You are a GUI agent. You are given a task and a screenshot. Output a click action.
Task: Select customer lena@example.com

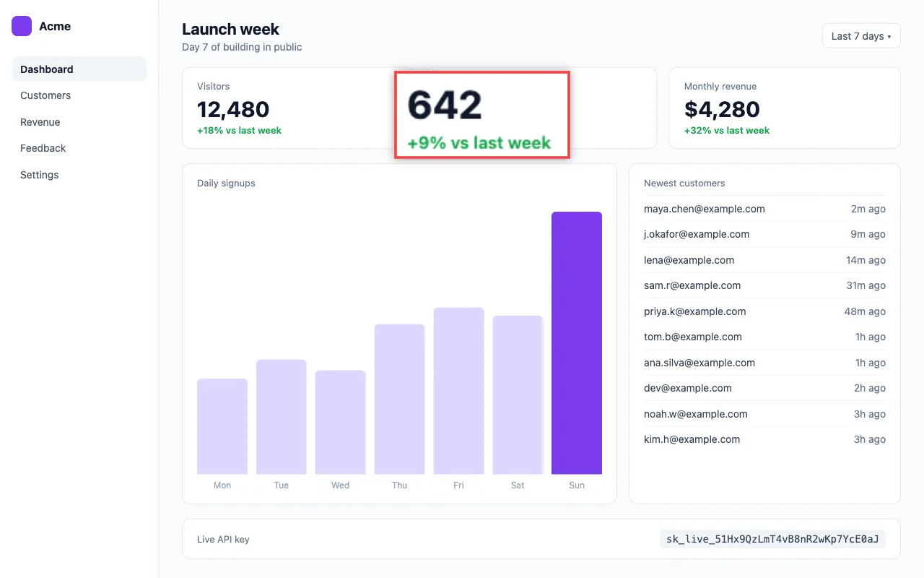coord(764,260)
